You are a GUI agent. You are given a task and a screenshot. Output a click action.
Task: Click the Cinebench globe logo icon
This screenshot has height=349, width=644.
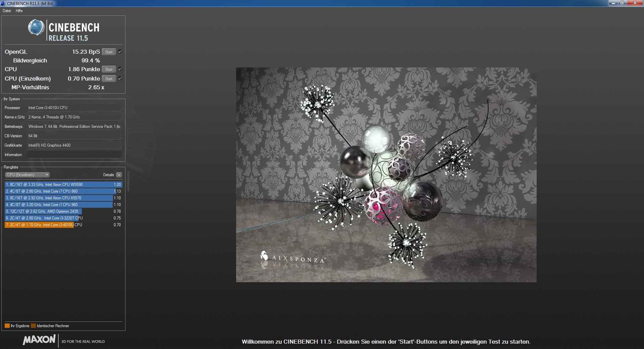(36, 28)
